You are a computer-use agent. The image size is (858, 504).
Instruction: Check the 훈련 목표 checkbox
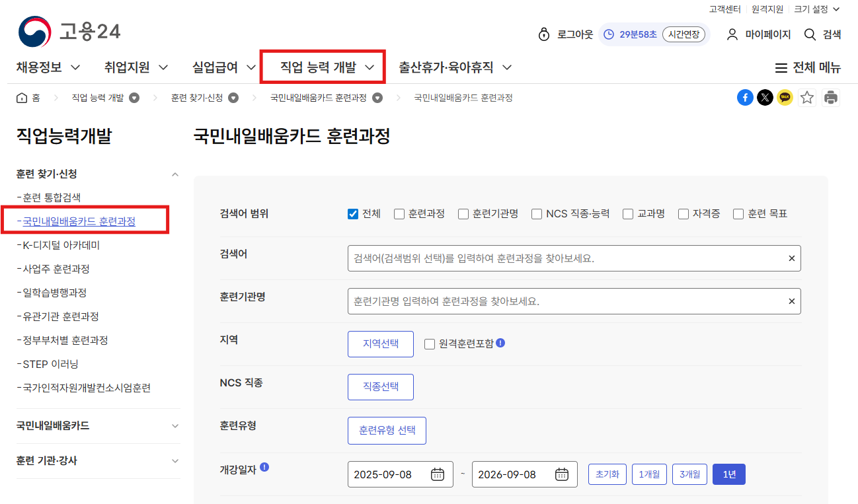click(x=738, y=214)
